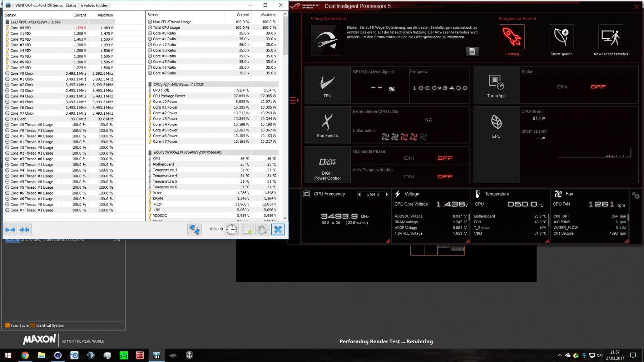Start logging with the document-plus icon

(247, 229)
